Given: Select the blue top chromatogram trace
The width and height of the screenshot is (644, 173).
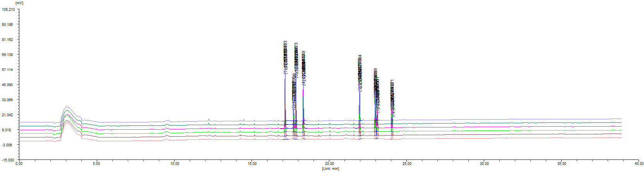Looking at the screenshot, I should (503, 120).
